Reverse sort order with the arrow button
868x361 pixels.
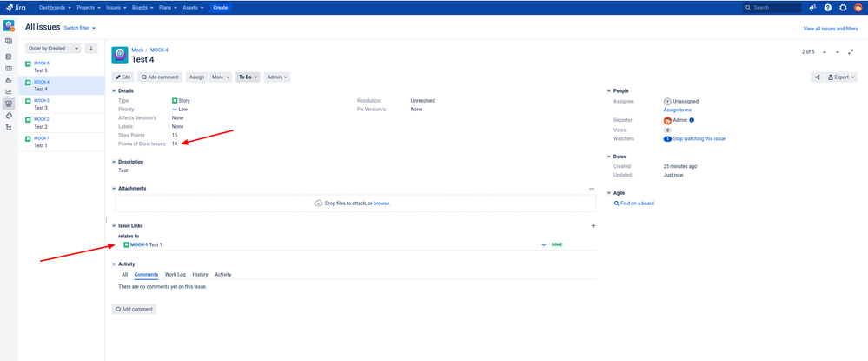[90, 48]
